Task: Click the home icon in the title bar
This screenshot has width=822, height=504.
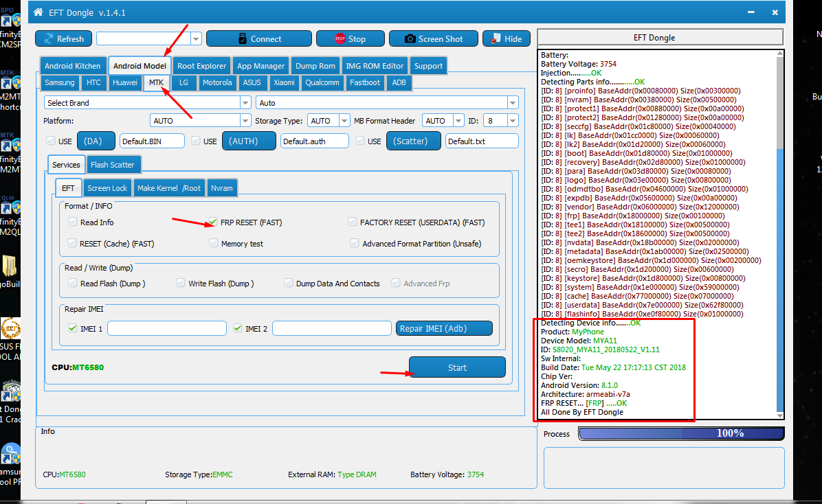Action: [38, 12]
